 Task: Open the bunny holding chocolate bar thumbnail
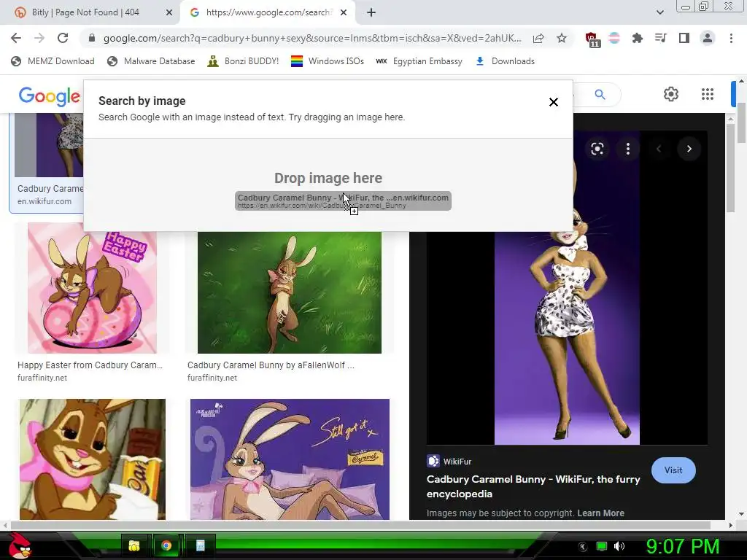click(93, 459)
